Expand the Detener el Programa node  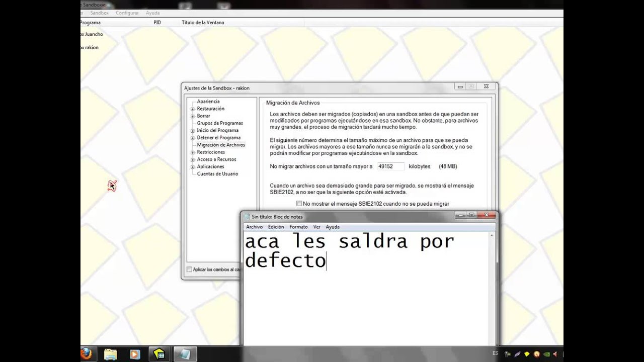[193, 138]
